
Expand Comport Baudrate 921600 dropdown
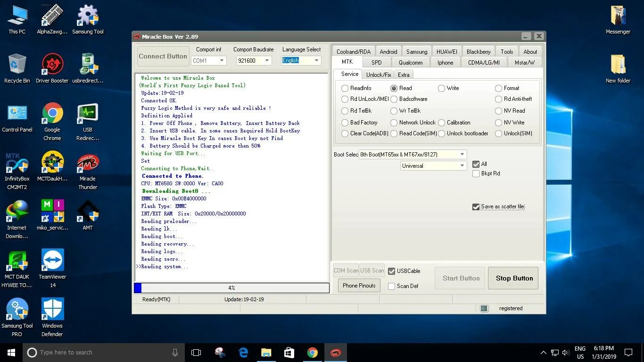pyautogui.click(x=267, y=60)
